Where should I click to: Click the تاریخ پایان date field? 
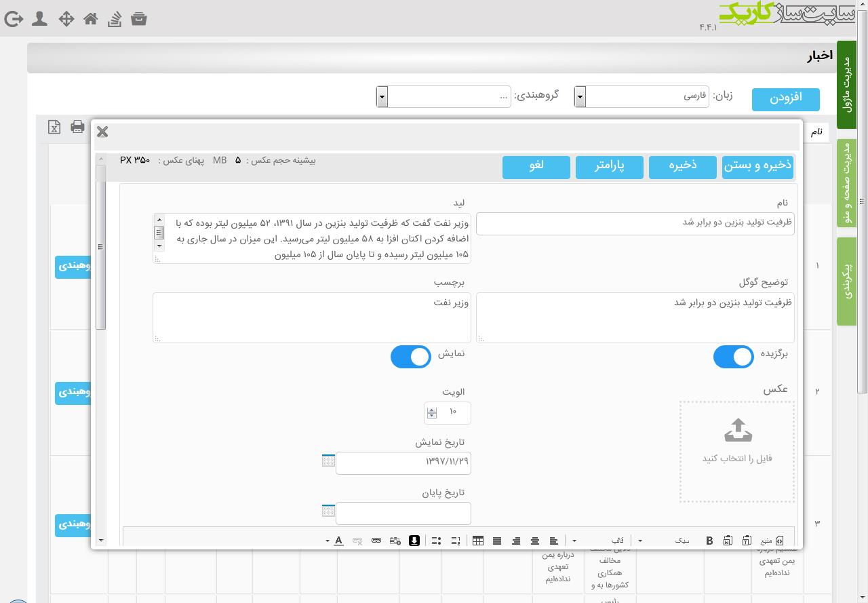pyautogui.click(x=403, y=513)
